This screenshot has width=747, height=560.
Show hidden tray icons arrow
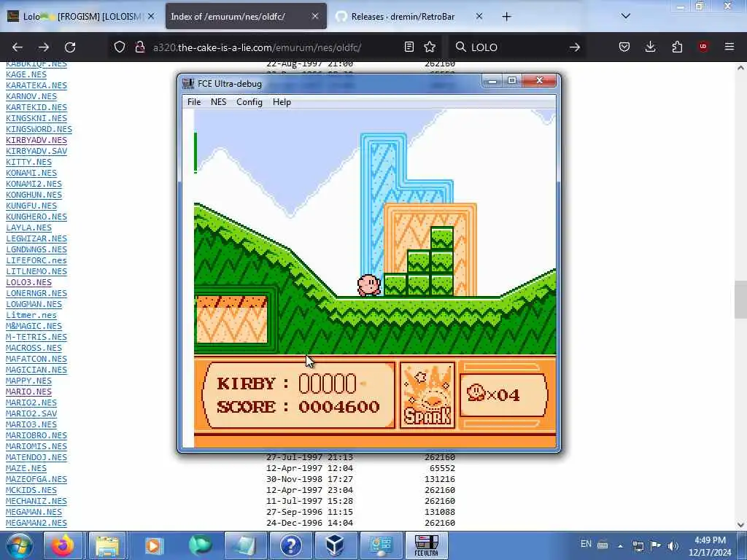coord(620,545)
